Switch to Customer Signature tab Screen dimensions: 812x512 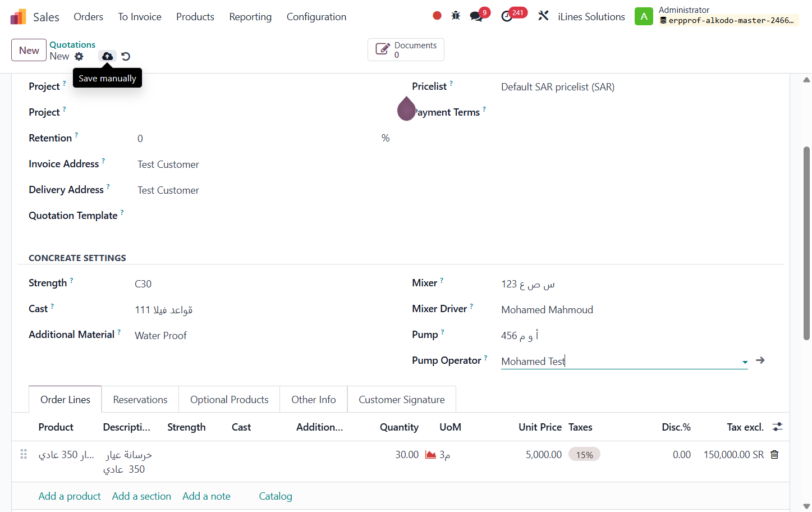[x=402, y=400]
